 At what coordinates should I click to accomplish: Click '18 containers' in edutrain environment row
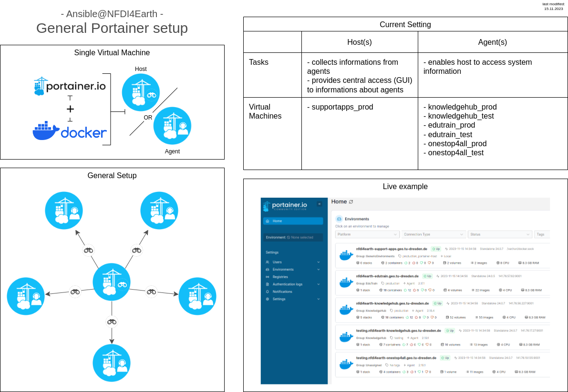tap(390, 290)
